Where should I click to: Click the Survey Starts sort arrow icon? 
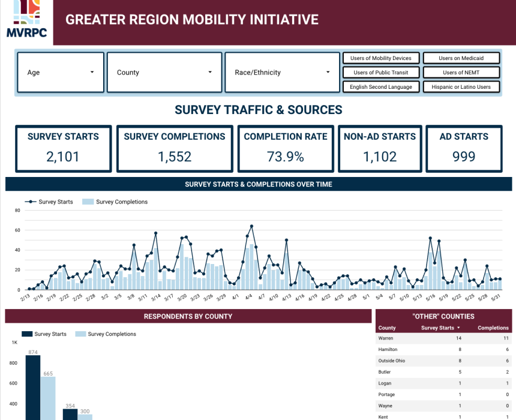[458, 328]
